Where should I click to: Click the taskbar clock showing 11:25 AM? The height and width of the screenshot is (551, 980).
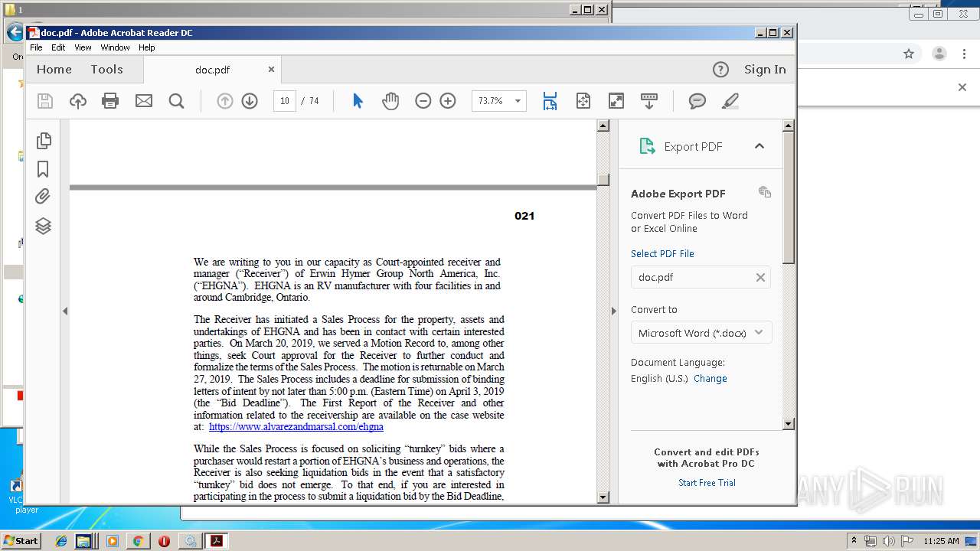click(942, 541)
